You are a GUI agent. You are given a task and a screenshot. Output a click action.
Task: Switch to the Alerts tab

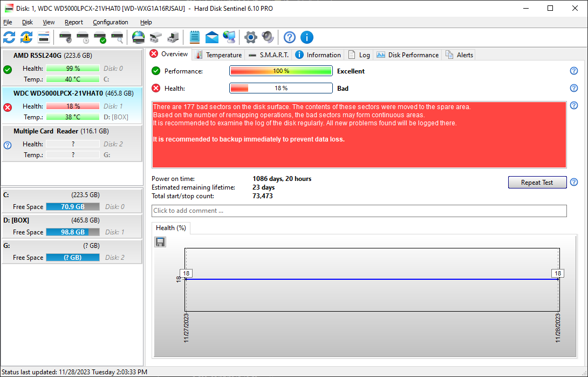[459, 55]
